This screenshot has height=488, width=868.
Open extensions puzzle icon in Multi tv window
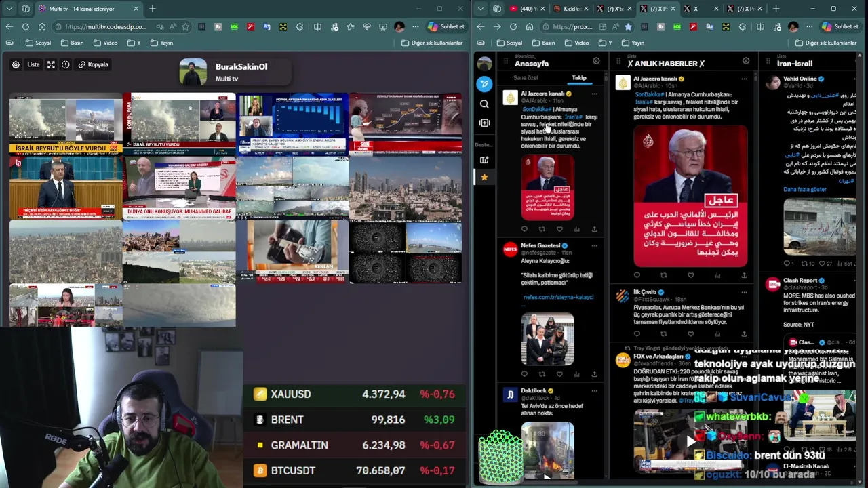(301, 26)
